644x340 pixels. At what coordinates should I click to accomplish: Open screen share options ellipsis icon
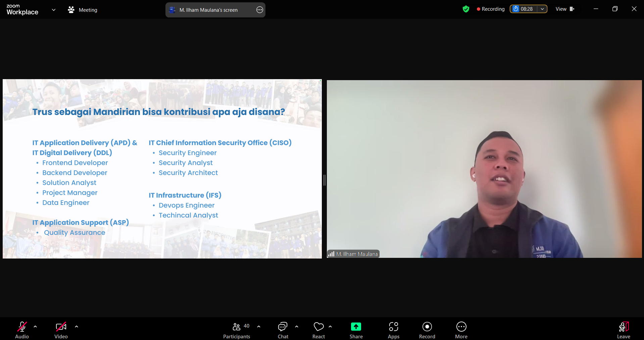[260, 10]
